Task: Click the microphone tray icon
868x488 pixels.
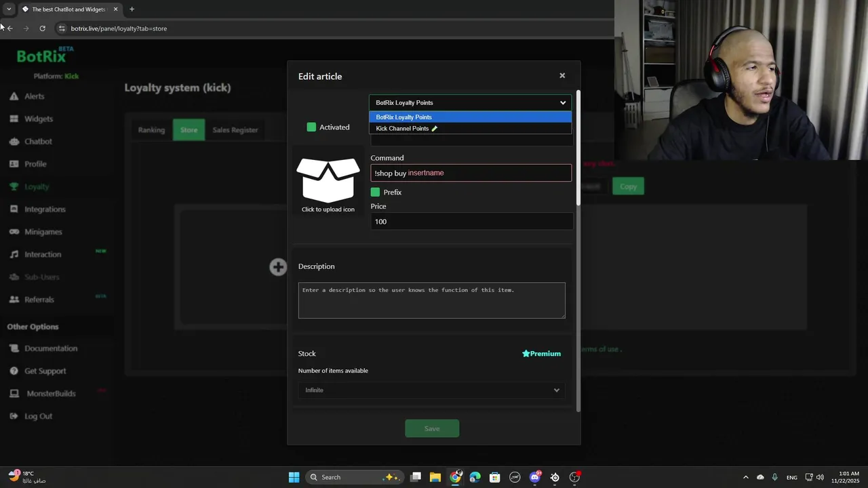Action: pos(774,477)
